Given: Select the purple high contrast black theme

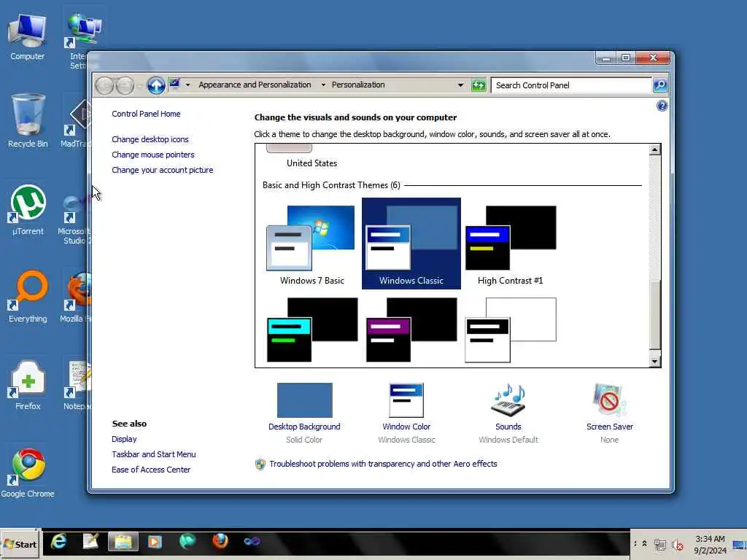Looking at the screenshot, I should tap(411, 330).
